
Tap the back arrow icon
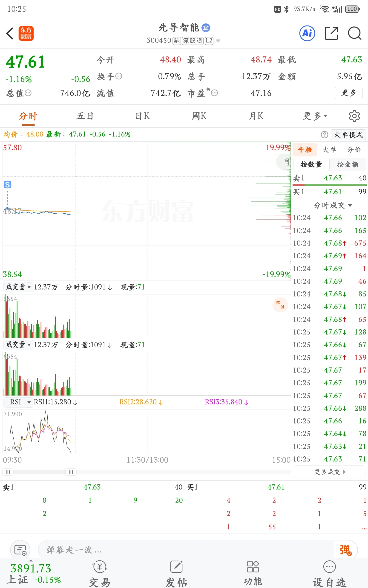(x=10, y=33)
